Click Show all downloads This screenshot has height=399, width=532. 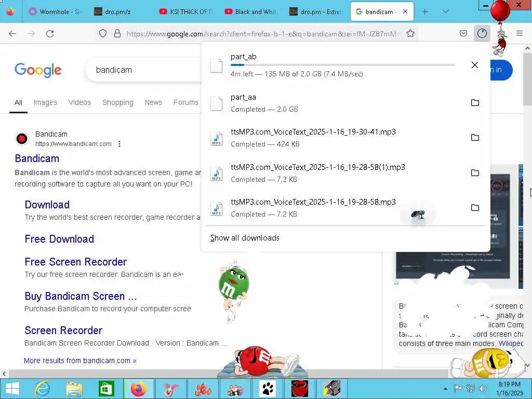[x=245, y=238]
